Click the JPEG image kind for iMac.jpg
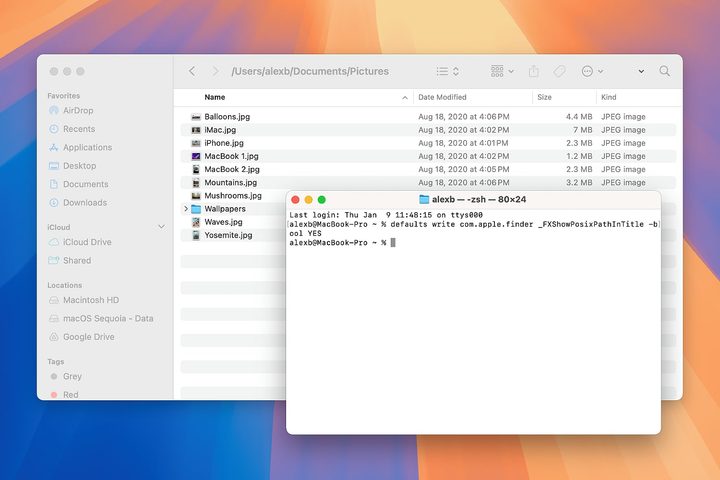720x480 pixels. click(x=623, y=130)
